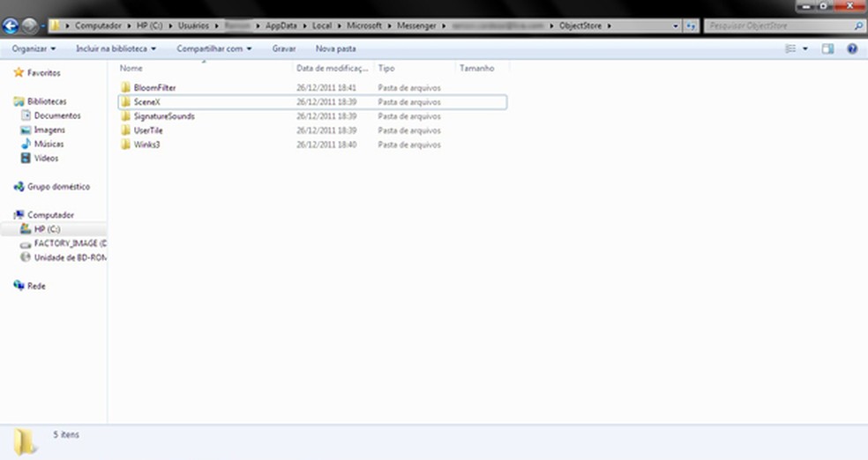Click the "5 itens" status text
The width and height of the screenshot is (868, 460).
coord(66,434)
